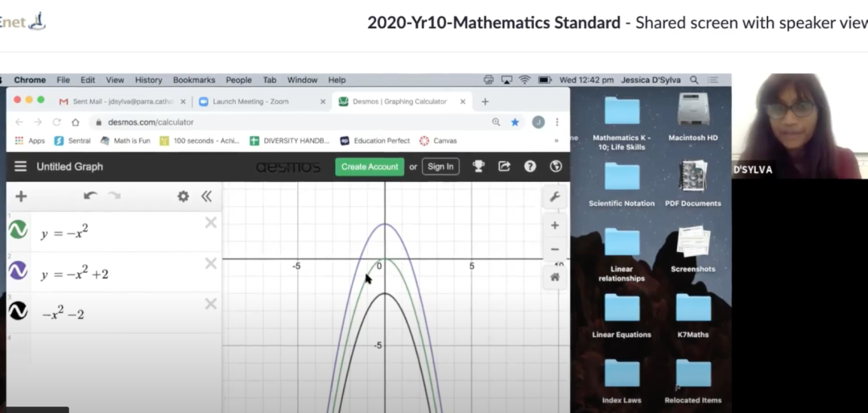The height and width of the screenshot is (413, 868).
Task: Click the Create Account button
Action: click(370, 167)
